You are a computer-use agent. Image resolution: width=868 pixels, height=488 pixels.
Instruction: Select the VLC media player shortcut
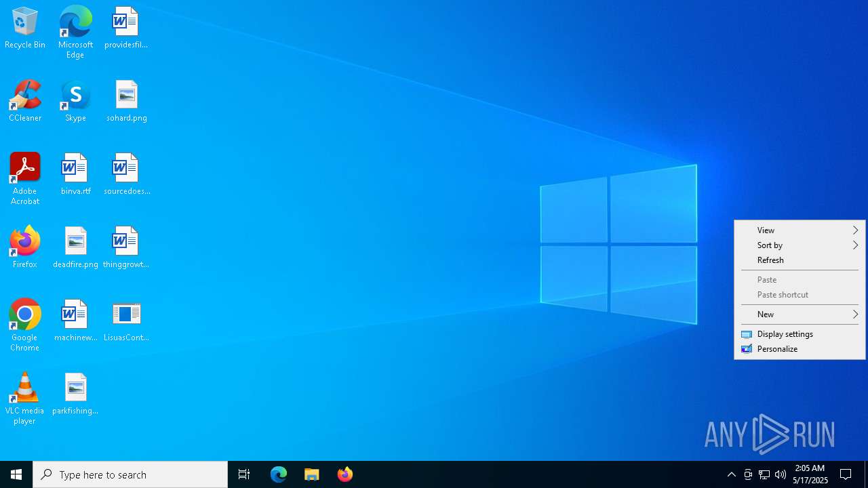(25, 399)
